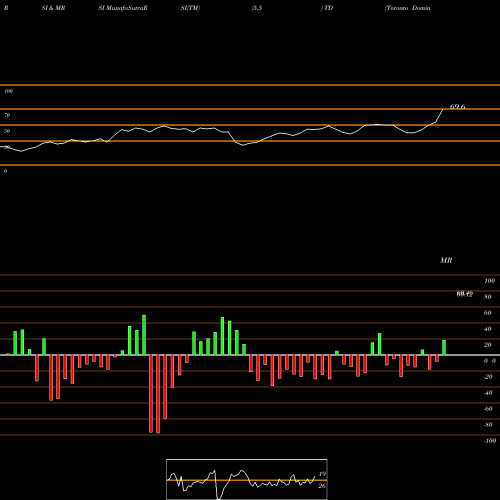
Task: Click the 26 value in the mini chart
Action: (322, 486)
